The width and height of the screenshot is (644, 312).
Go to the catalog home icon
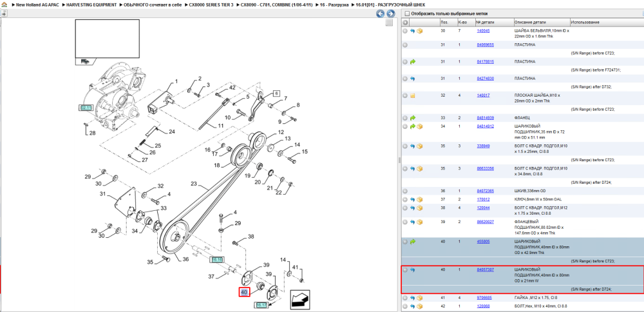(4, 5)
